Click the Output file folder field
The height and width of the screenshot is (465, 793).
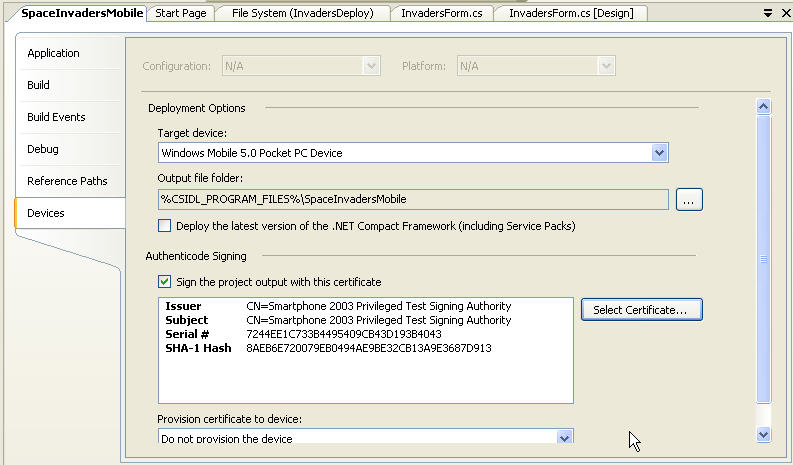click(413, 199)
